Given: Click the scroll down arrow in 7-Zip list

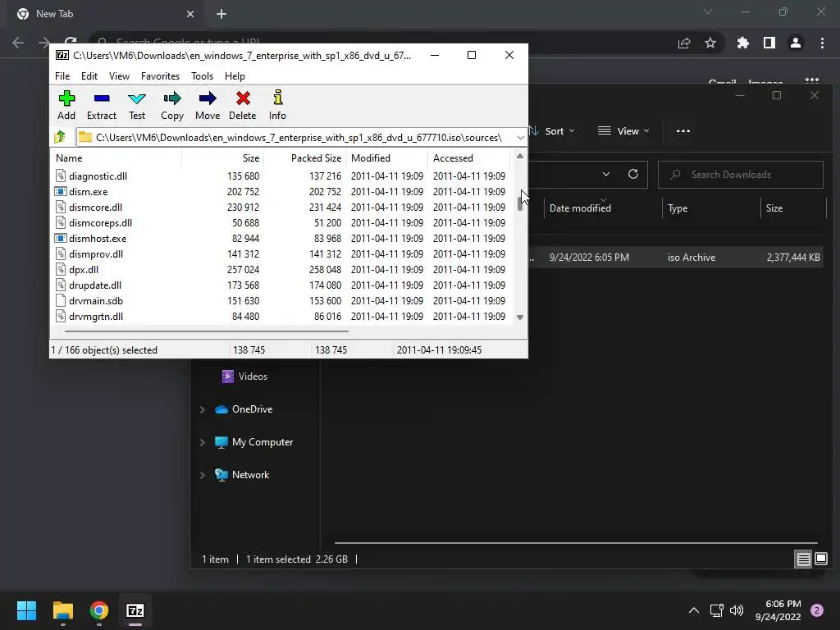Looking at the screenshot, I should pyautogui.click(x=519, y=317).
